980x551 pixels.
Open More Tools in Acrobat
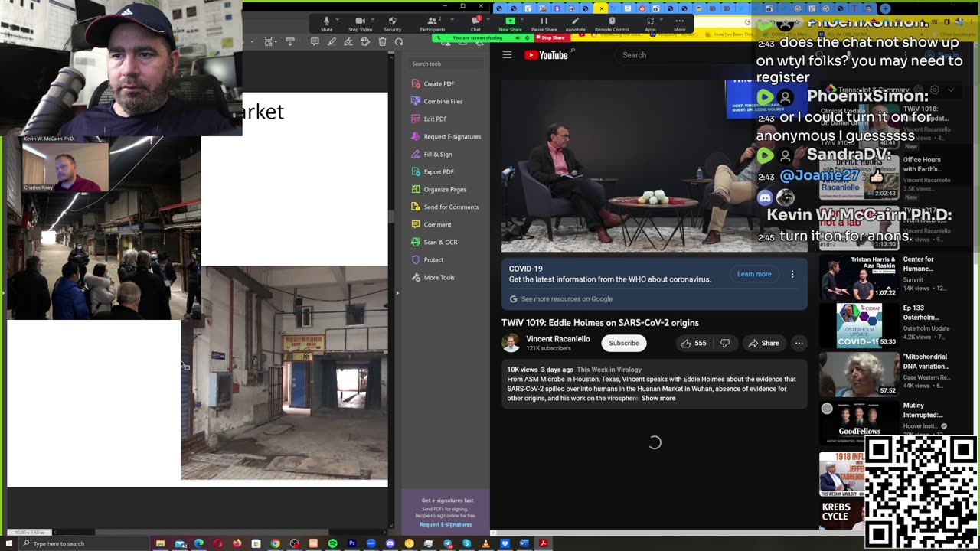coord(433,277)
